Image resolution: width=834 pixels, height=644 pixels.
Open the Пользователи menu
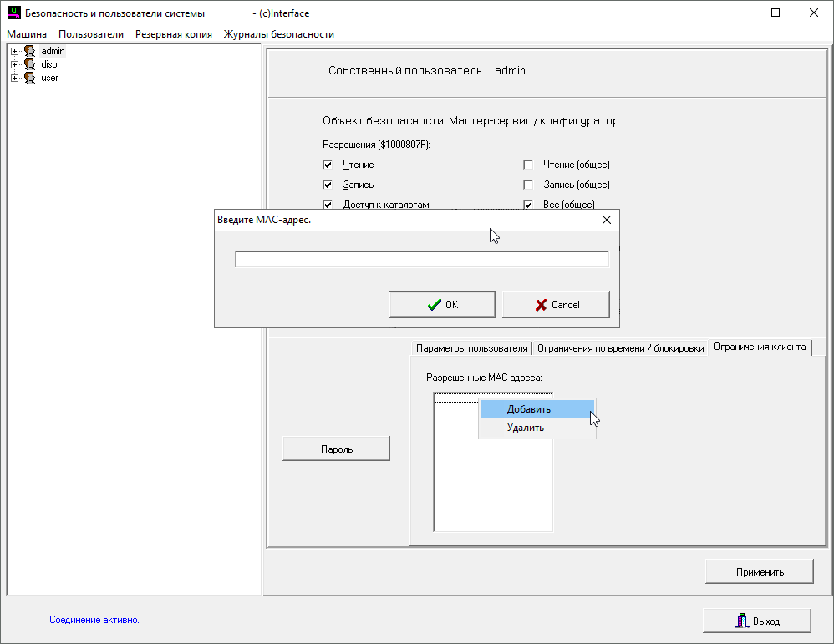[x=90, y=34]
